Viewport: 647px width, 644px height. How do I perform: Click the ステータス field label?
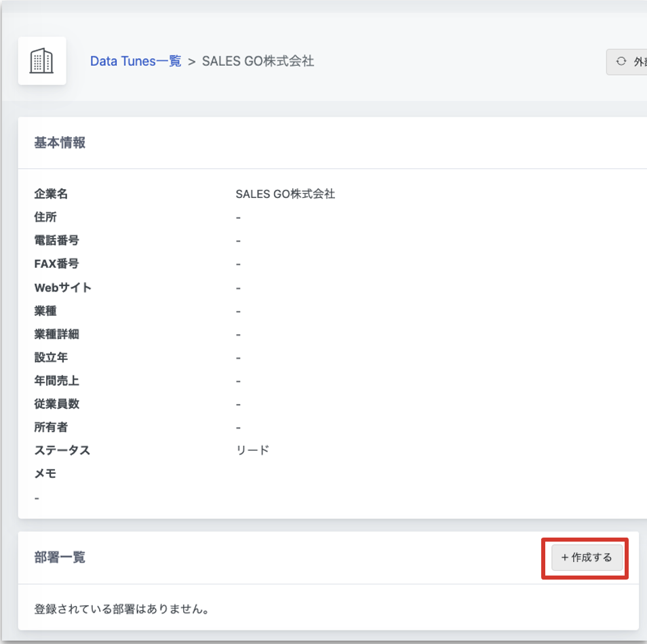[62, 450]
